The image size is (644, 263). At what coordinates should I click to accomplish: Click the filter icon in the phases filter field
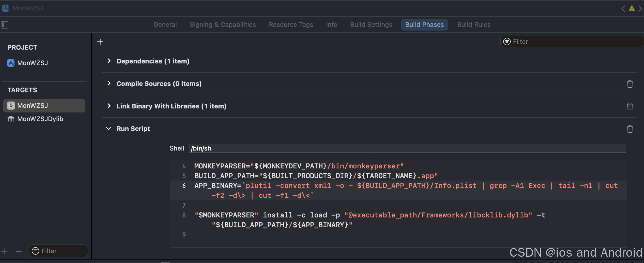click(x=507, y=42)
